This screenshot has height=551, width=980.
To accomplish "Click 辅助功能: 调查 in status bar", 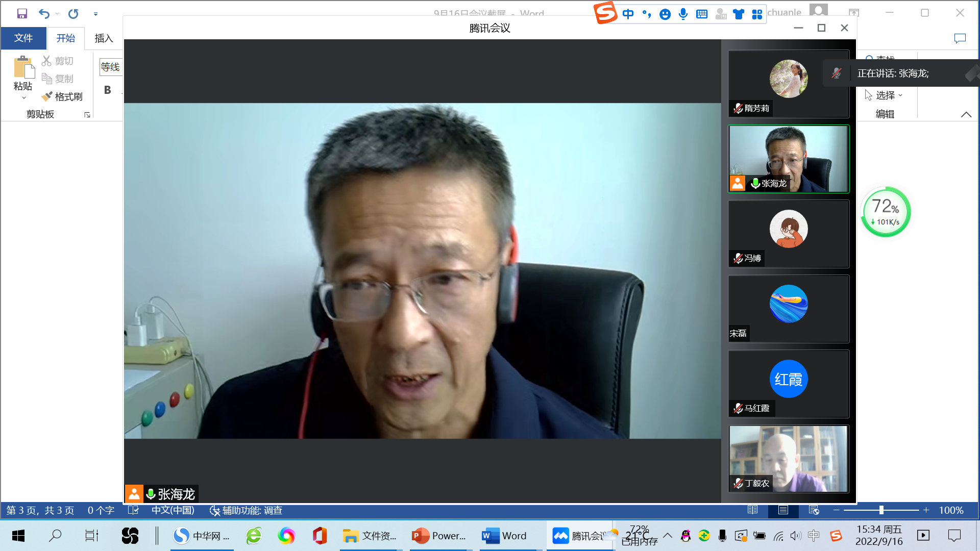I will pyautogui.click(x=246, y=510).
